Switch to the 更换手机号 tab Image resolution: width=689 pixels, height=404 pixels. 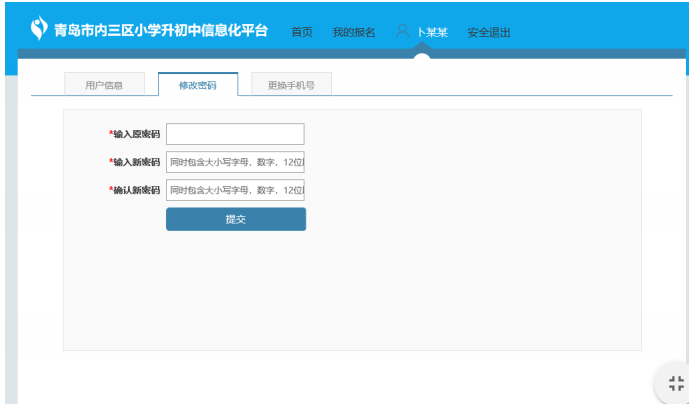291,85
